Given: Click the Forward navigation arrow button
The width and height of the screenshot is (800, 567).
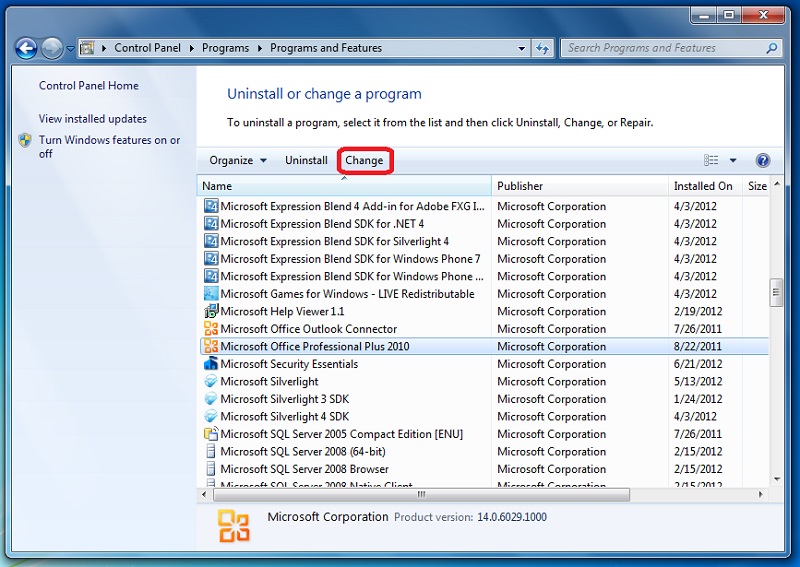Looking at the screenshot, I should [x=52, y=49].
